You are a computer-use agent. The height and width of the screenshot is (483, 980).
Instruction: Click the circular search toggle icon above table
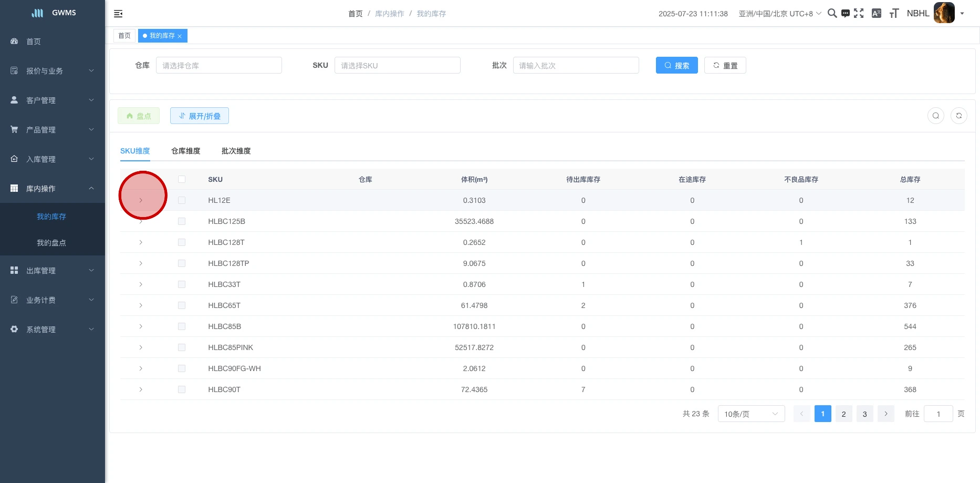(x=935, y=116)
